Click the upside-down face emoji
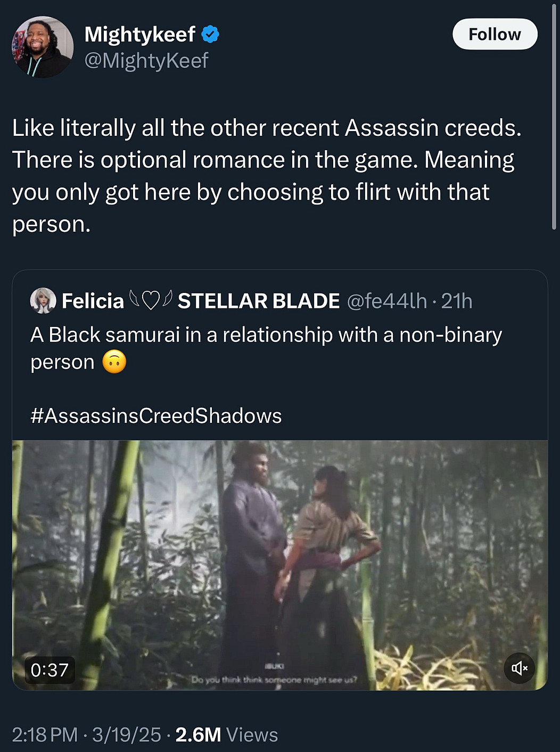The height and width of the screenshot is (752, 560). pos(114,362)
